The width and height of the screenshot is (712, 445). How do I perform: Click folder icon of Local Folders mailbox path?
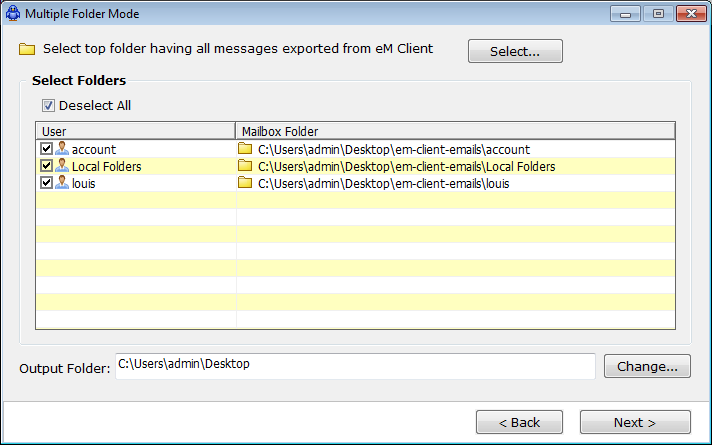click(x=245, y=166)
